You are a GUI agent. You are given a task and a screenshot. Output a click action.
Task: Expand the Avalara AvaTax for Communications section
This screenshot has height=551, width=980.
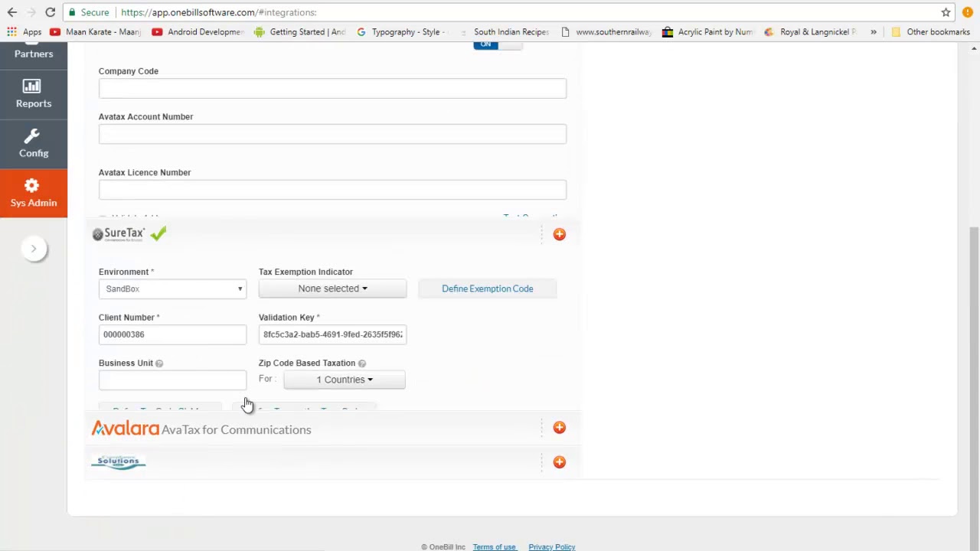coord(560,428)
